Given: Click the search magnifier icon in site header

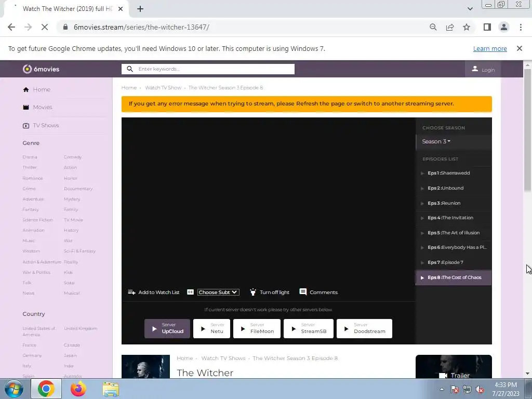Looking at the screenshot, I should pos(129,69).
